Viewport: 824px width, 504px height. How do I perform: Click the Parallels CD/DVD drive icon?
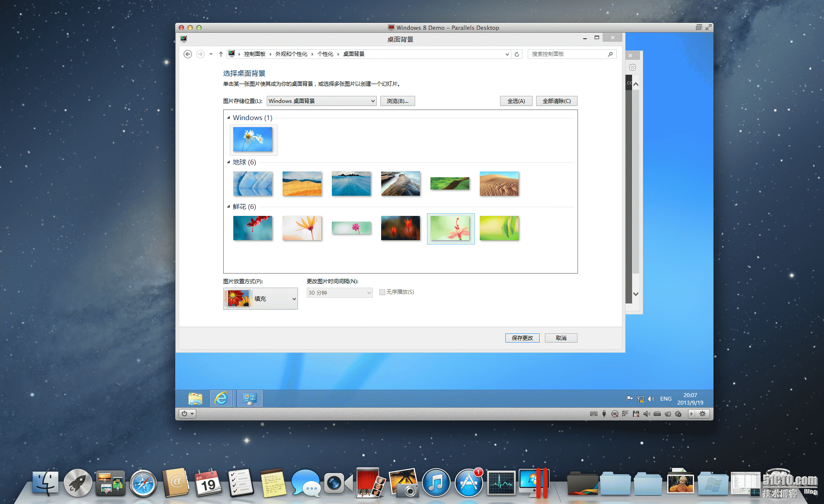615,414
